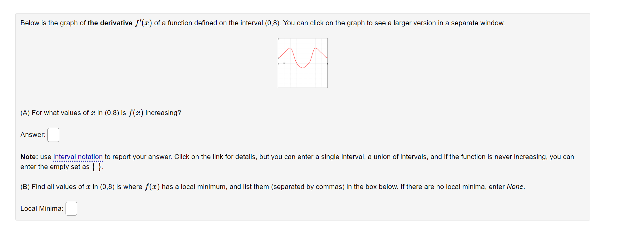Click the left peak of the red curve
Image resolution: width=644 pixels, height=228 pixels.
coord(290,48)
